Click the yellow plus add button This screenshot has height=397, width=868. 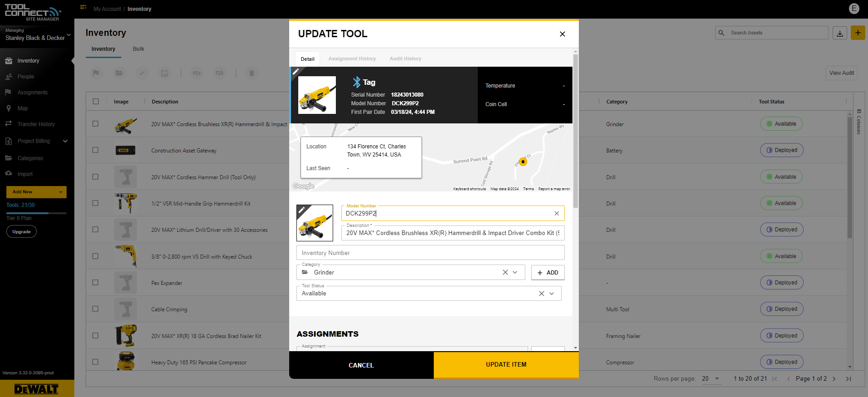point(858,33)
